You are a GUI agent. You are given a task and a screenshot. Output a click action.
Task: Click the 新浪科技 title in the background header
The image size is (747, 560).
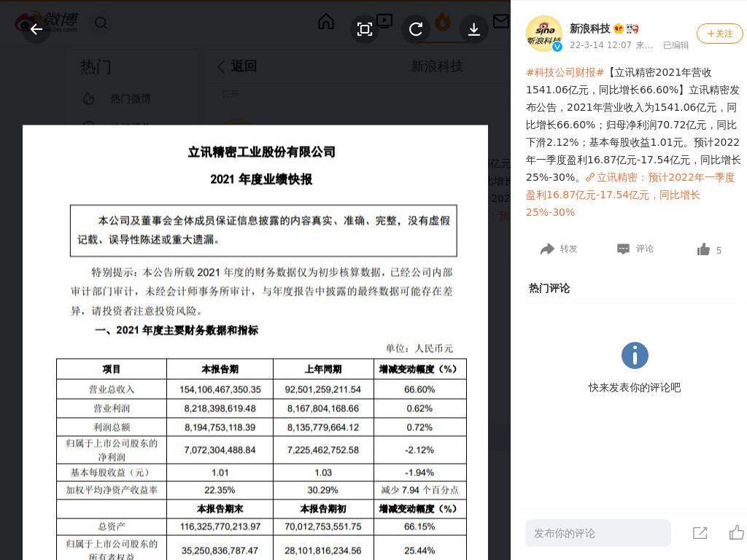pyautogui.click(x=437, y=66)
